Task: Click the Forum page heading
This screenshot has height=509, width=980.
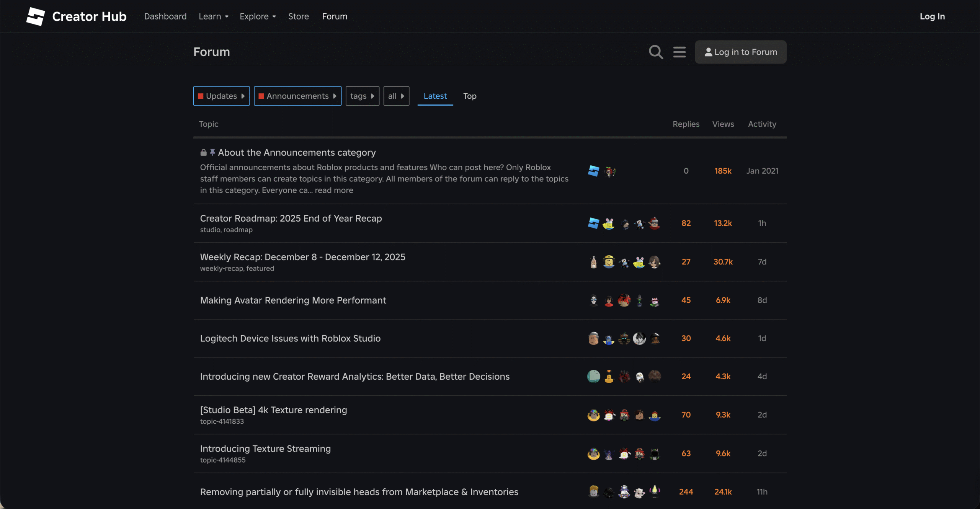Action: tap(211, 52)
